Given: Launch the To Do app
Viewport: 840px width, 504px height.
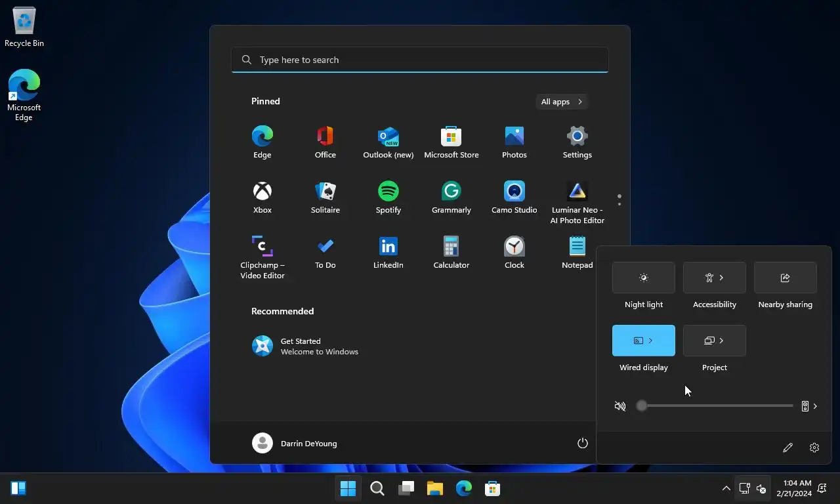Looking at the screenshot, I should (325, 252).
